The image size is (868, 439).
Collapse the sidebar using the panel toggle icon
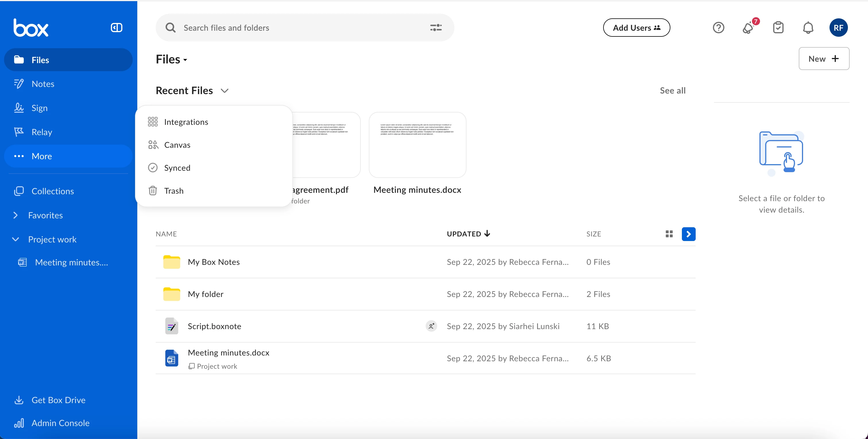(116, 28)
